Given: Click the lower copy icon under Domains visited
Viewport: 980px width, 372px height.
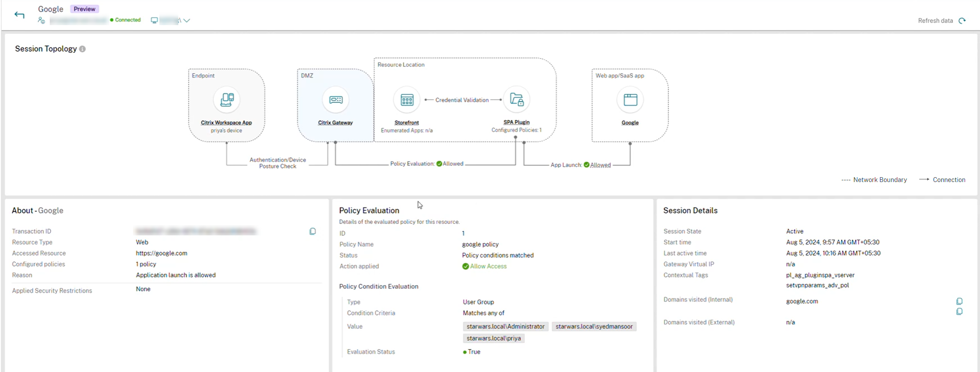Looking at the screenshot, I should click(x=959, y=312).
